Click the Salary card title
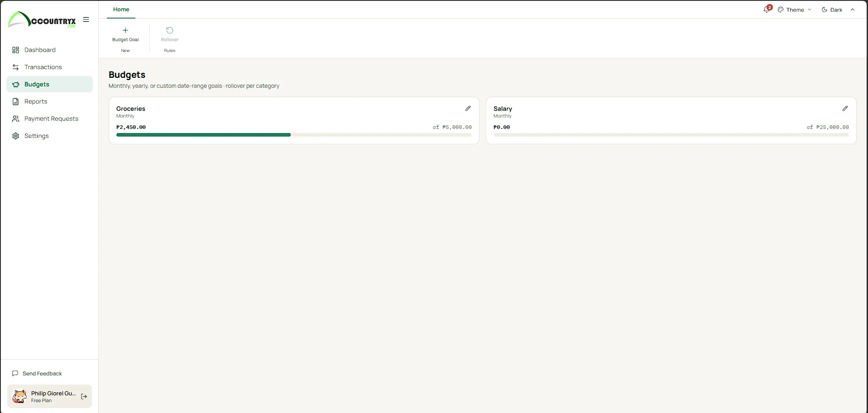The image size is (868, 413). click(x=503, y=109)
